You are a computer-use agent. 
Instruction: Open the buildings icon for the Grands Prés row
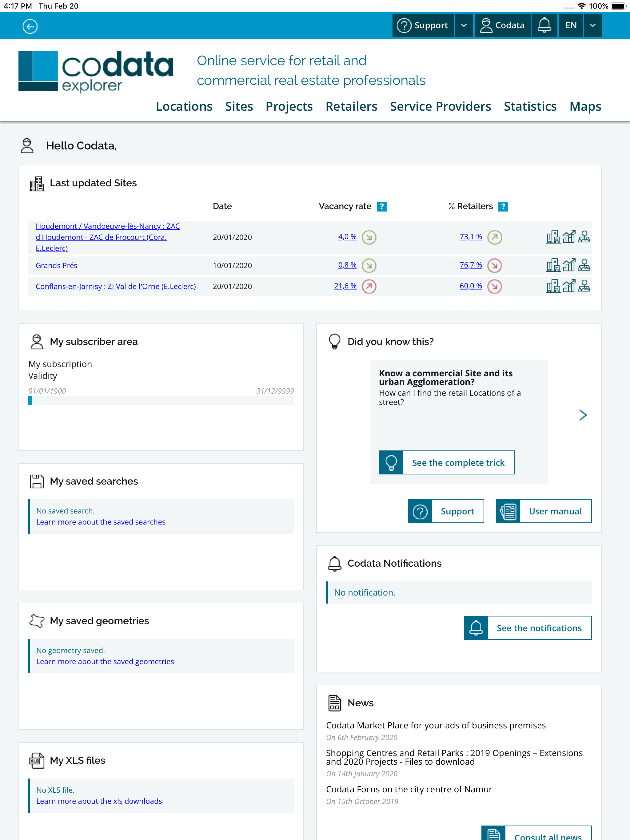click(553, 265)
